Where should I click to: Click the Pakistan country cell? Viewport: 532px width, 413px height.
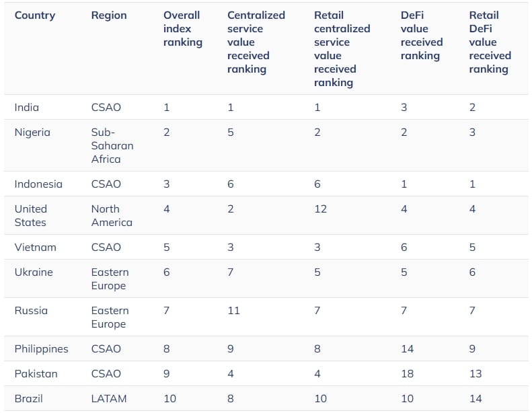pyautogui.click(x=36, y=373)
